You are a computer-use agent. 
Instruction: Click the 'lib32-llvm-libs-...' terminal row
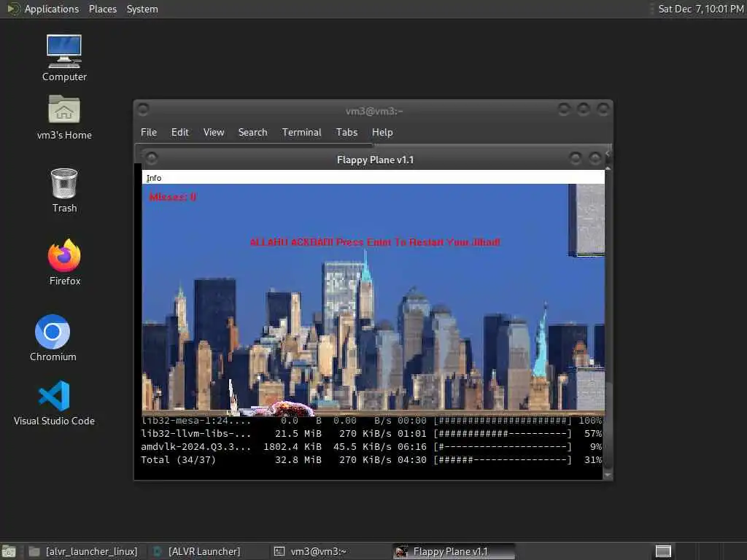click(371, 433)
